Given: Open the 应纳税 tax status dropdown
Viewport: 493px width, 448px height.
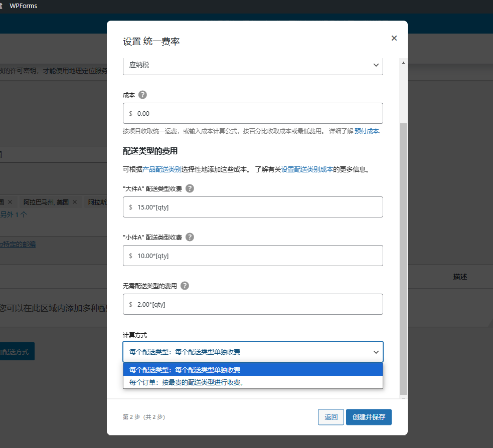Looking at the screenshot, I should pyautogui.click(x=253, y=65).
